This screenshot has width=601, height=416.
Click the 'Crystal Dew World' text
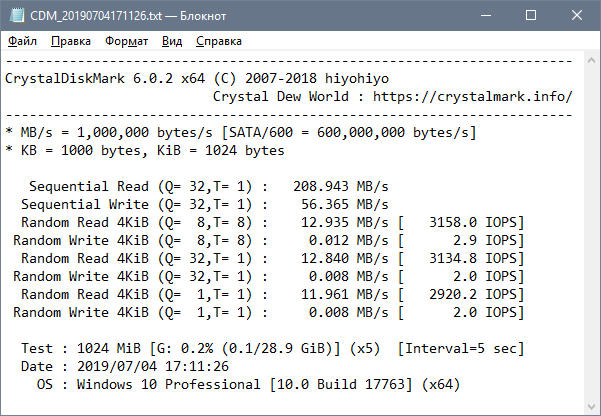coord(281,97)
